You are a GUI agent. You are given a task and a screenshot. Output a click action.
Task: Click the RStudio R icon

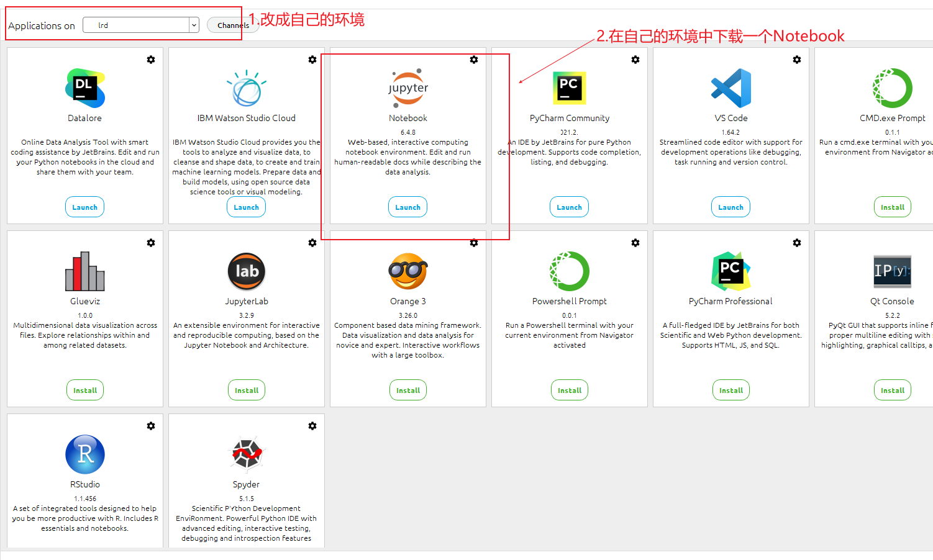85,454
